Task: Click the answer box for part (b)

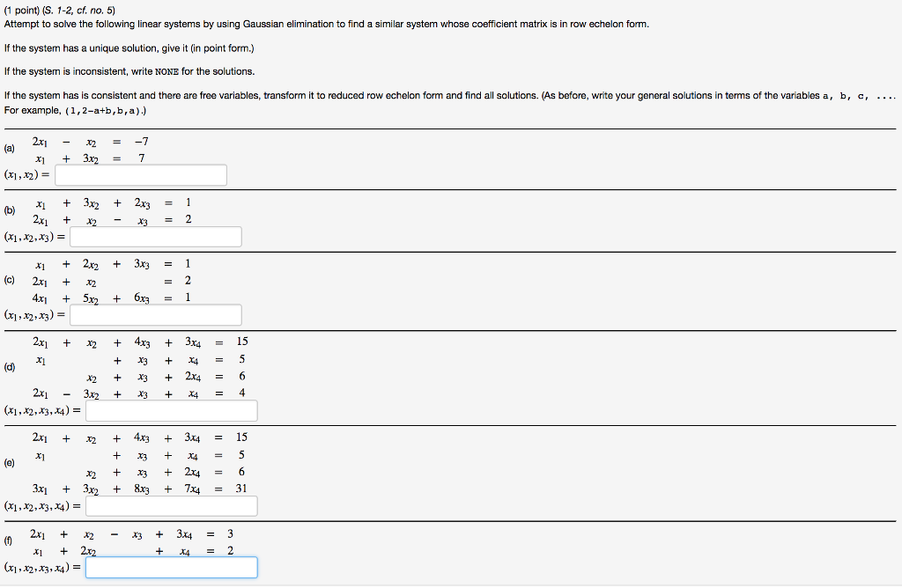Action: click(155, 236)
